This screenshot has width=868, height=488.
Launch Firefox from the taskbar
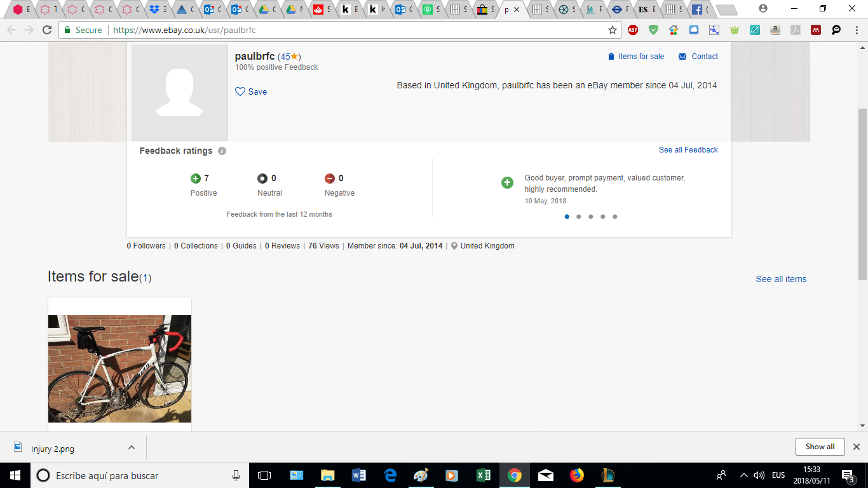point(576,475)
